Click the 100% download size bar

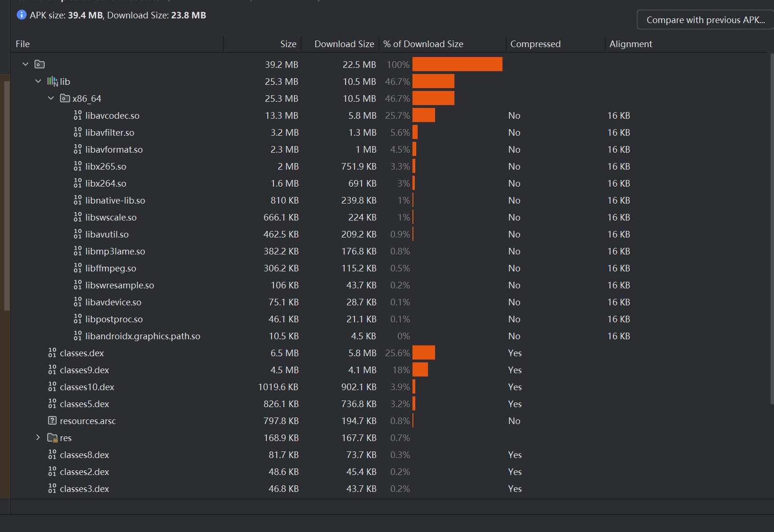(x=457, y=64)
